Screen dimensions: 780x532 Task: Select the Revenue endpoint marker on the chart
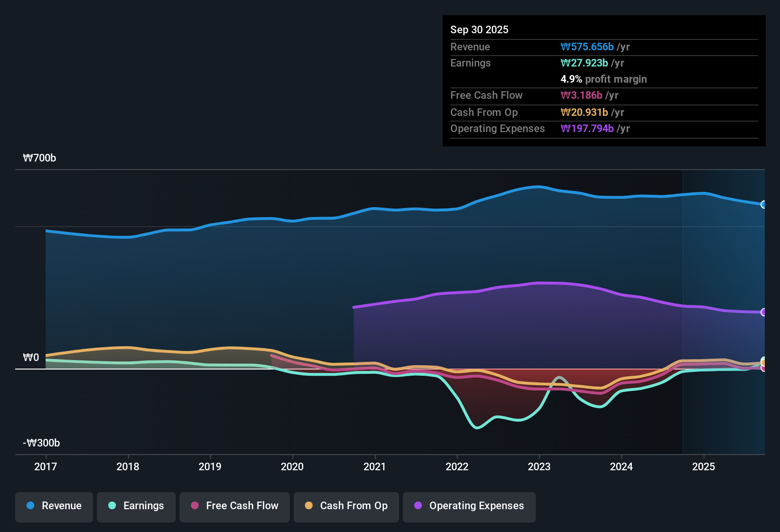(763, 204)
